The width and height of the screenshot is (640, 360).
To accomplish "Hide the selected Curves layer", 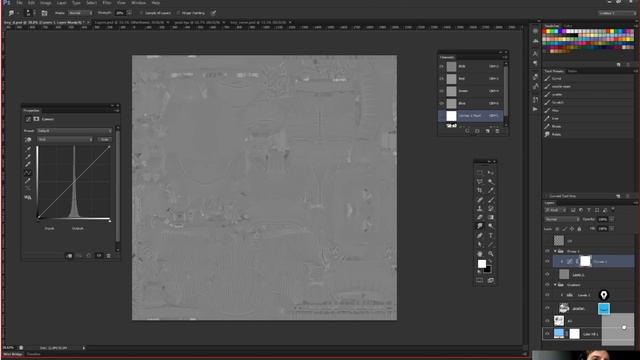I will [547, 262].
